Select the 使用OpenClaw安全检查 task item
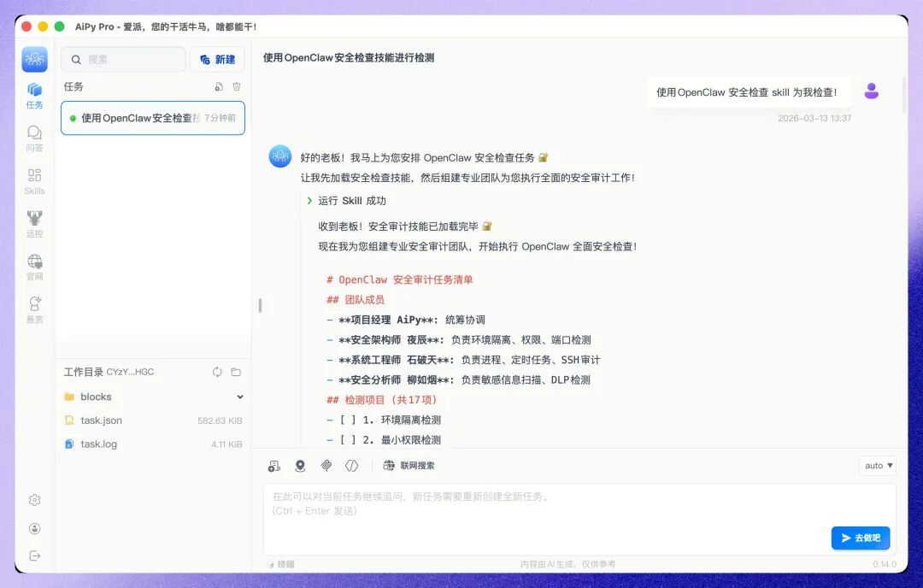Screen dimensions: 923x588 coord(153,118)
